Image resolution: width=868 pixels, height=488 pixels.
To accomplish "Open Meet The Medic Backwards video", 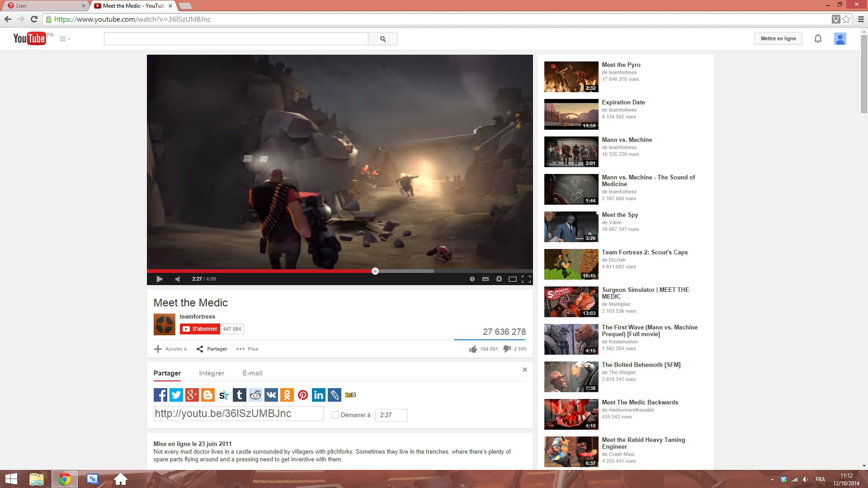I will coord(640,402).
